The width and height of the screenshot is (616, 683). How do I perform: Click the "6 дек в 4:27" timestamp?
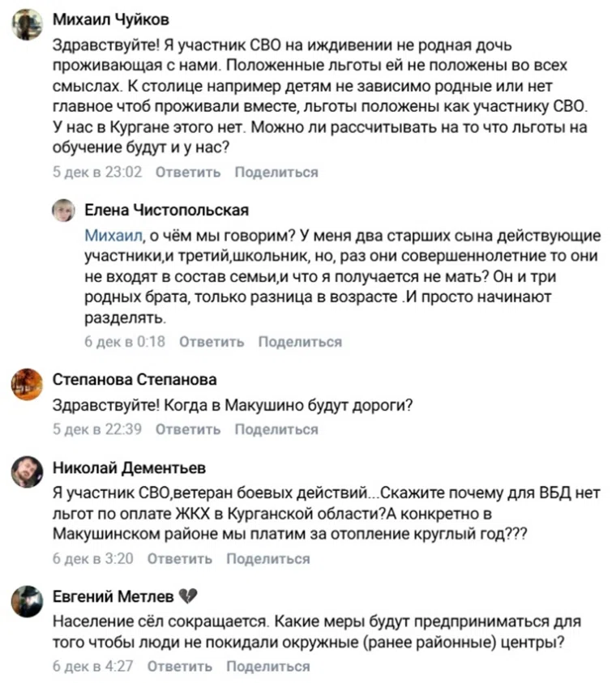pos(93,666)
